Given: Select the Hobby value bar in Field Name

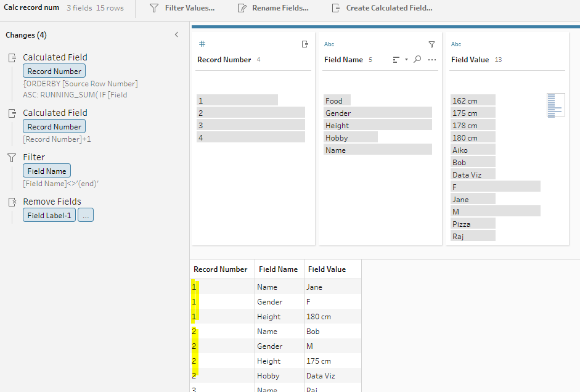Looking at the screenshot, I should (x=350, y=137).
